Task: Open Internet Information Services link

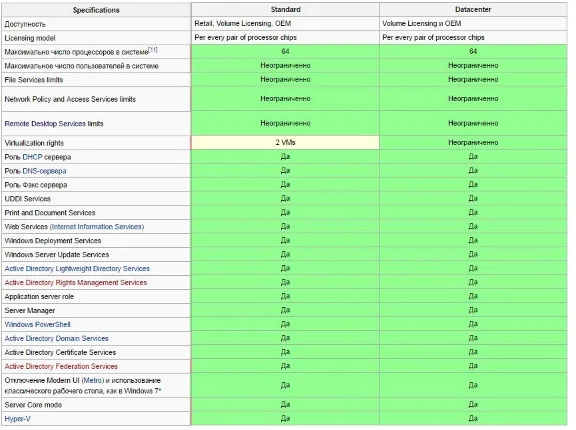Action: tap(97, 227)
